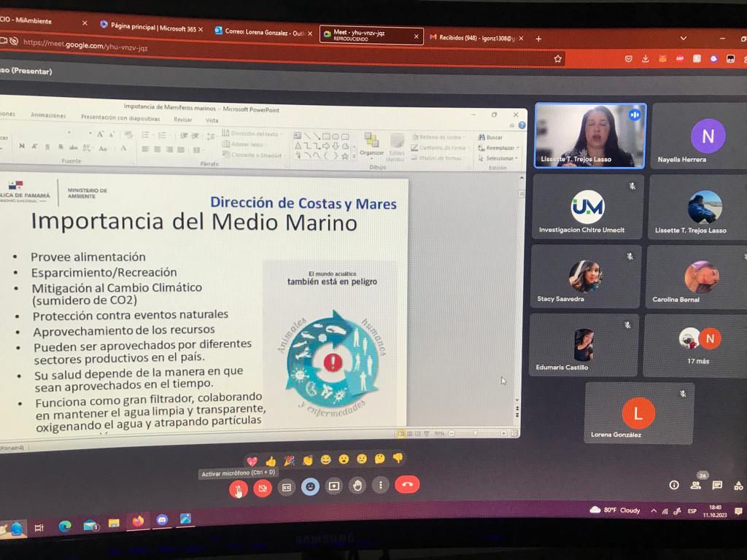Click the present screen icon

click(x=333, y=486)
